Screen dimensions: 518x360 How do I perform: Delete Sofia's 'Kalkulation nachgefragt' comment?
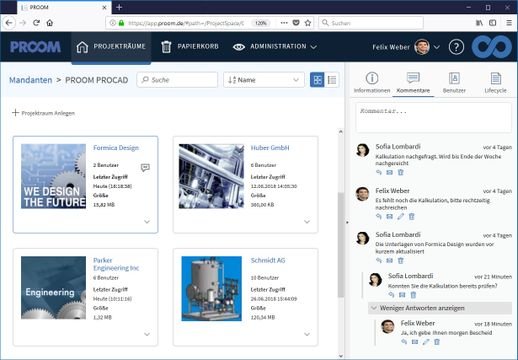click(x=401, y=172)
